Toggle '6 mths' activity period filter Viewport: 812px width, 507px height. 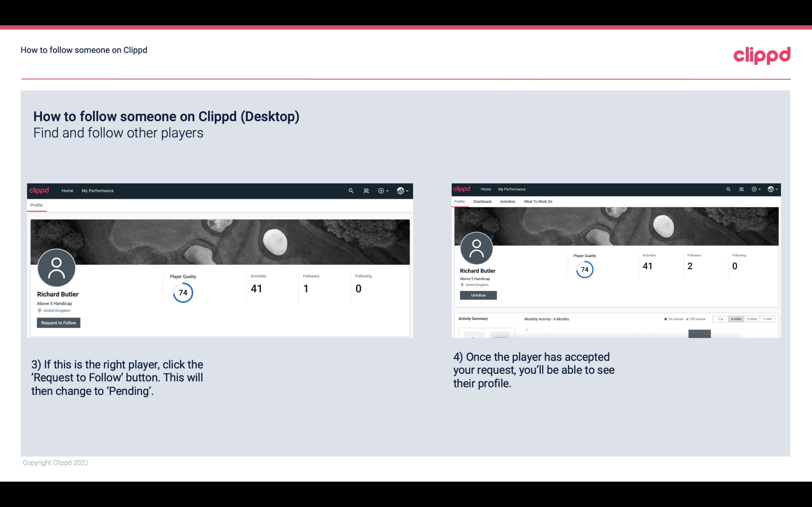[736, 319]
